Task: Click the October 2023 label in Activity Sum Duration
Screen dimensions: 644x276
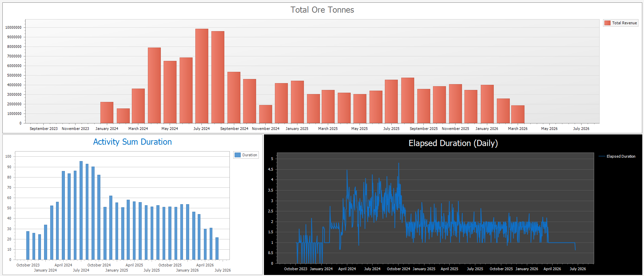Action: (x=28, y=265)
